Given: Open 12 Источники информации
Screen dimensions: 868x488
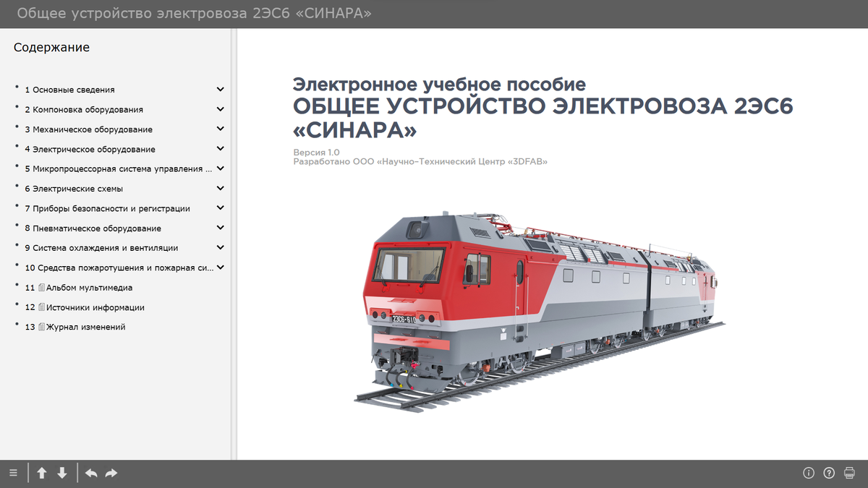Looking at the screenshot, I should [x=85, y=307].
